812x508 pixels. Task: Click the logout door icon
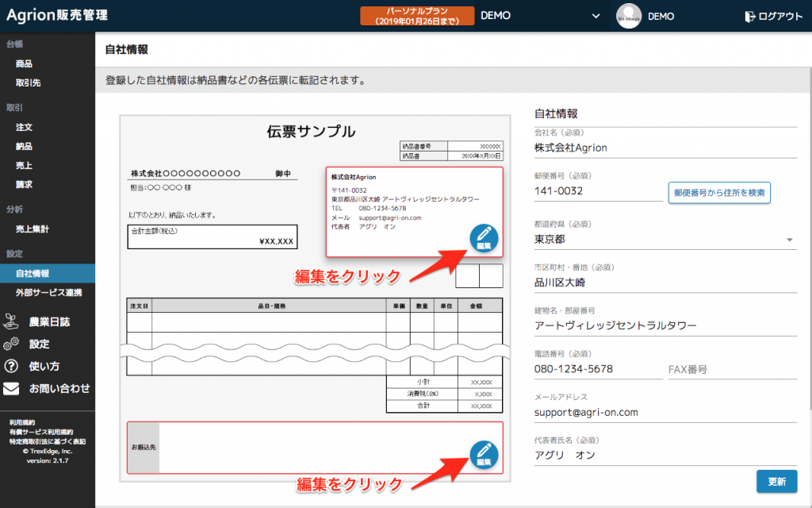(750, 17)
